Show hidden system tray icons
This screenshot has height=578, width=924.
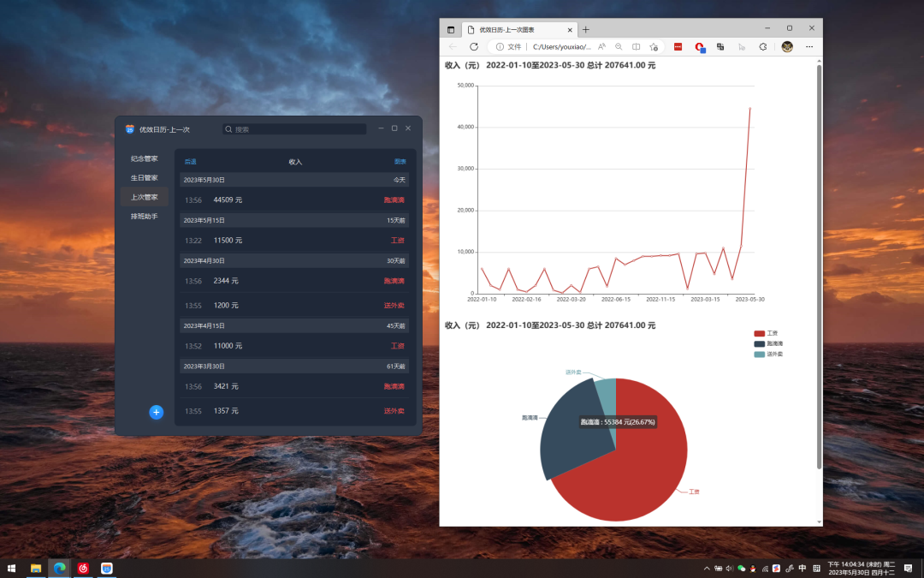[707, 569]
